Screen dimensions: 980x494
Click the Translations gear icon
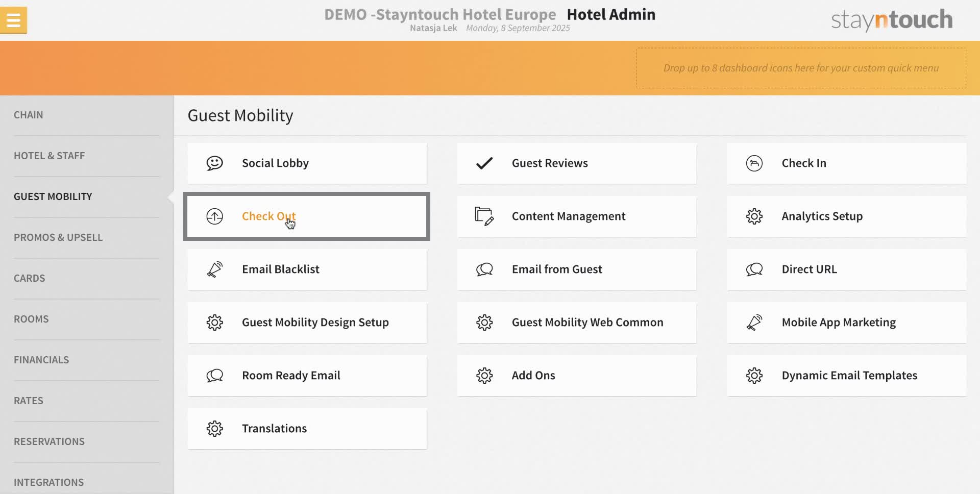(215, 428)
